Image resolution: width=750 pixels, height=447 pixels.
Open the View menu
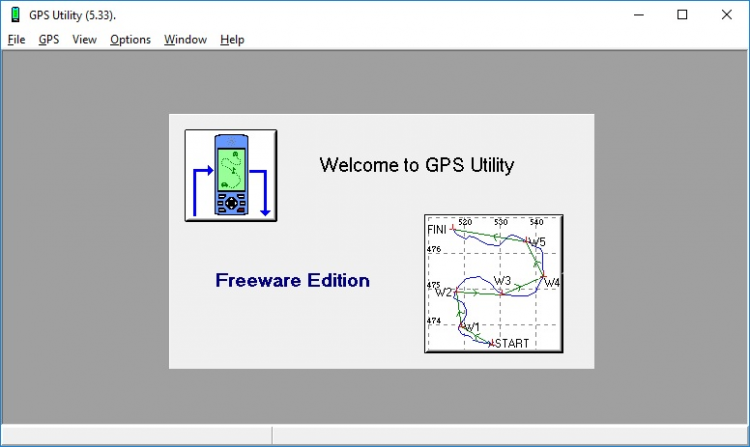pos(84,40)
